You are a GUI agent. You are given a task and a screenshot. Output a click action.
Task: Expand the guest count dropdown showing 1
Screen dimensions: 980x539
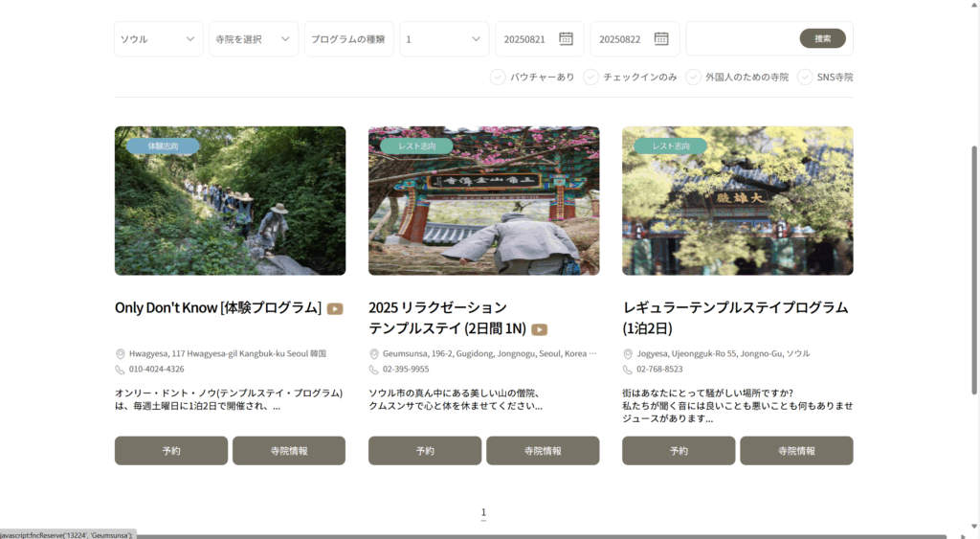pyautogui.click(x=443, y=39)
